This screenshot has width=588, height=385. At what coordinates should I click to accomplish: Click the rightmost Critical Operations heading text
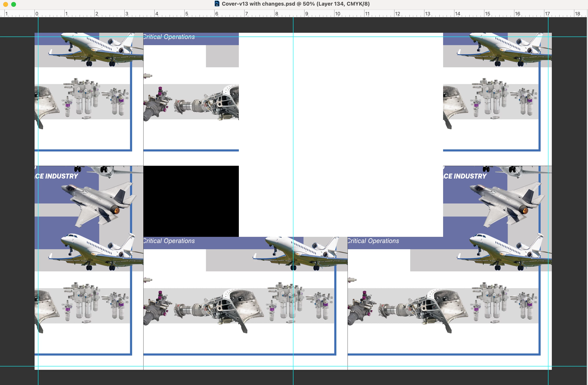[373, 241]
